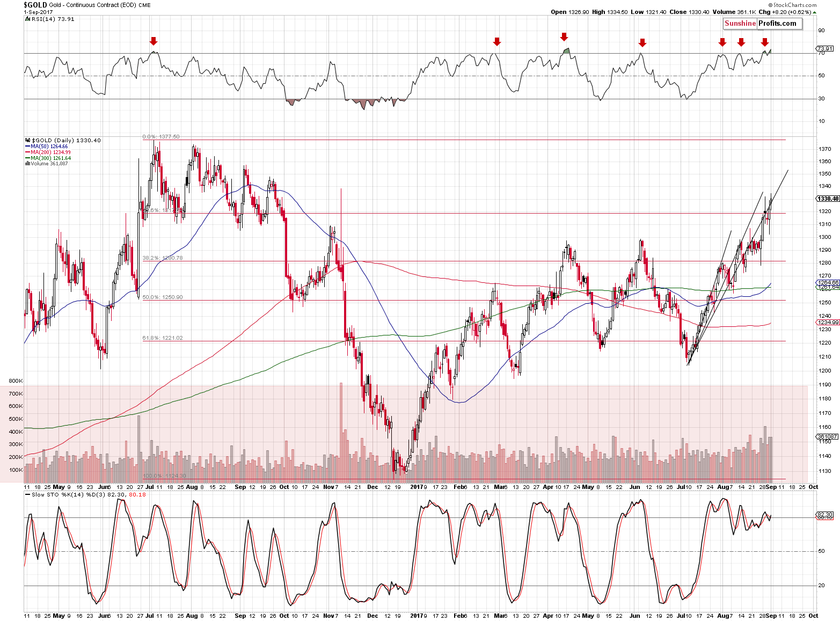Click the 82.30 Stochastic value tag
840x621 pixels.
(824, 514)
